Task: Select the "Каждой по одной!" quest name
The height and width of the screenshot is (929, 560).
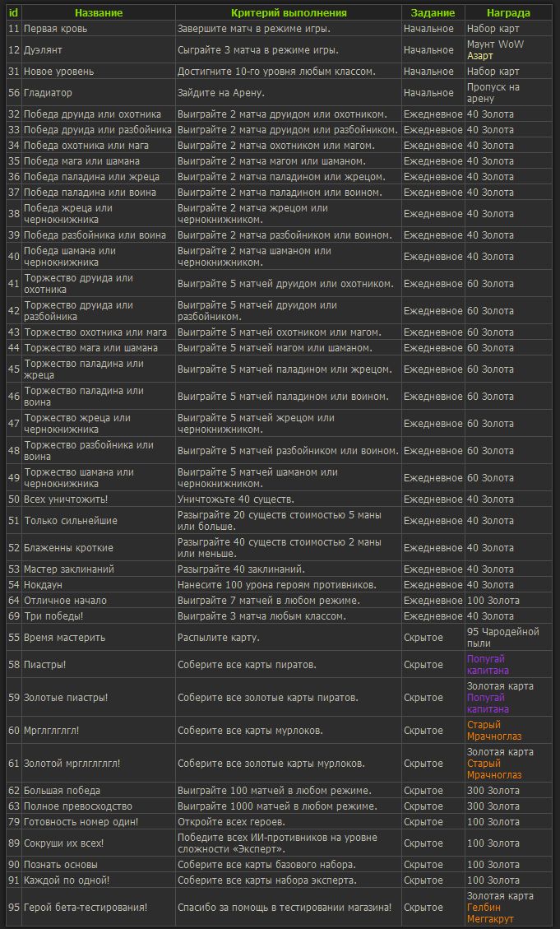Action: pos(67,880)
